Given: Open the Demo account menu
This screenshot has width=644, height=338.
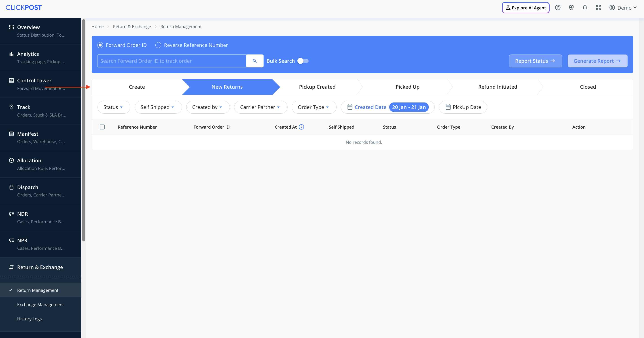Looking at the screenshot, I should click(x=624, y=8).
